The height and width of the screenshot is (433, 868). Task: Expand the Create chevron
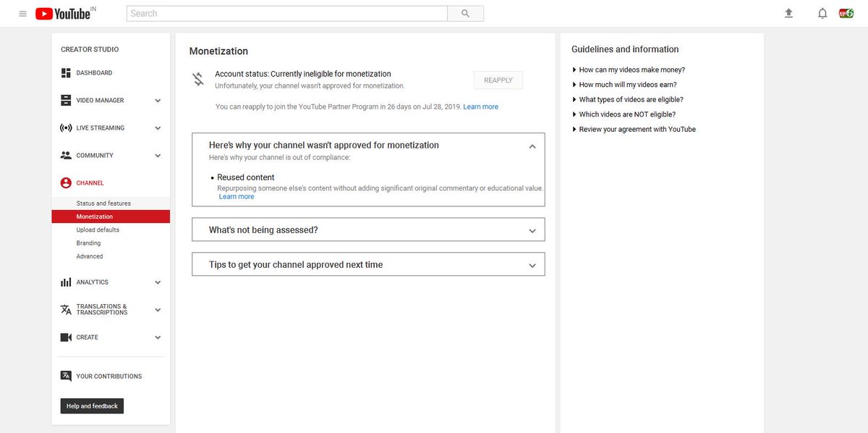point(158,337)
